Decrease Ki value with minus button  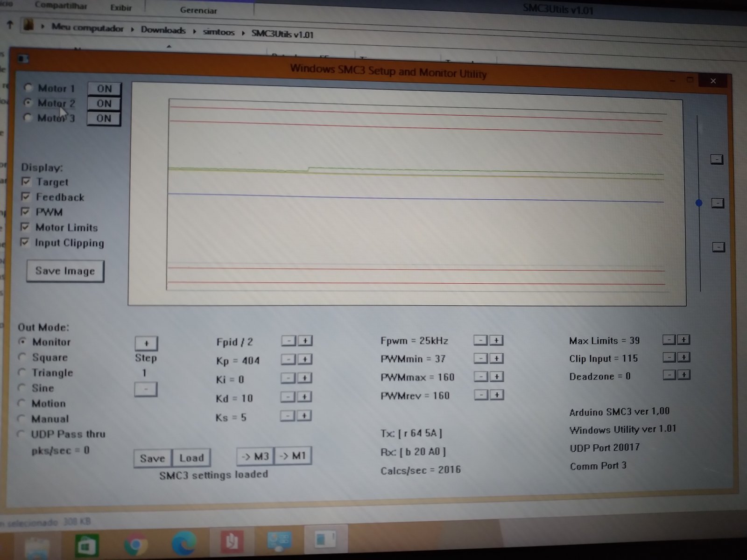click(x=288, y=378)
